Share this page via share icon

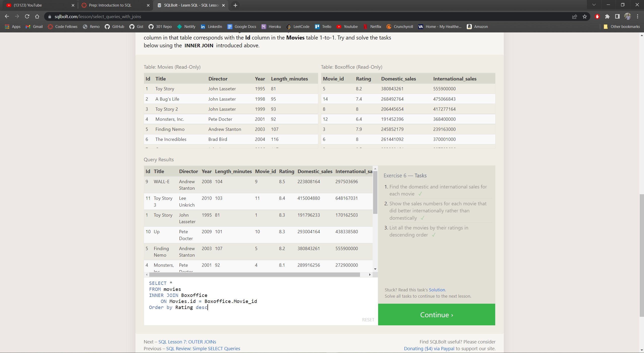click(575, 17)
